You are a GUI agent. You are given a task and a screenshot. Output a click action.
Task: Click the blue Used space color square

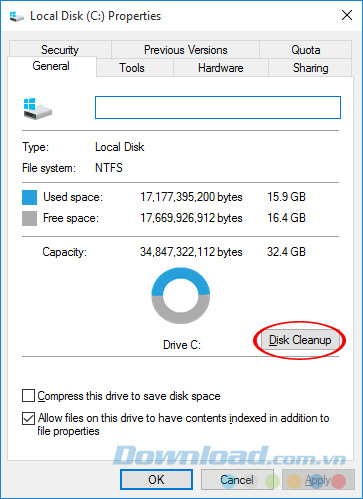[29, 197]
